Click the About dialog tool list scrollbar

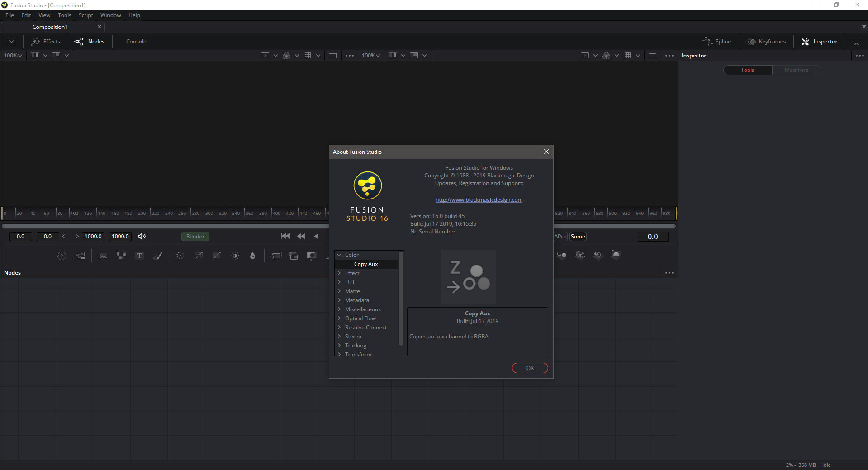(x=401, y=299)
